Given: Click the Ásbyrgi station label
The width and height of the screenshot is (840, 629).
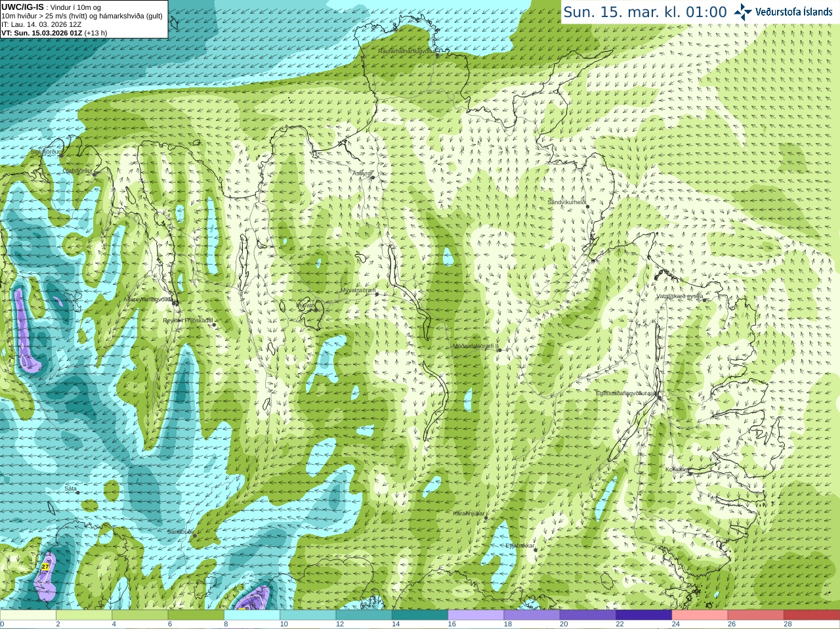Looking at the screenshot, I should 362,173.
